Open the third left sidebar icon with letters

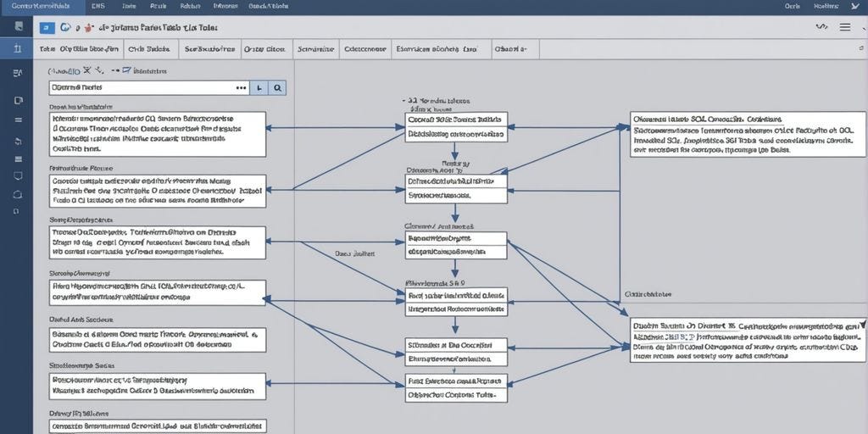point(17,73)
